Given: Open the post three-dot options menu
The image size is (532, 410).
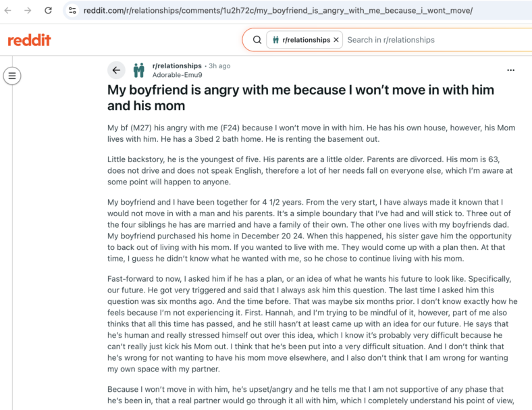Looking at the screenshot, I should click(x=510, y=70).
